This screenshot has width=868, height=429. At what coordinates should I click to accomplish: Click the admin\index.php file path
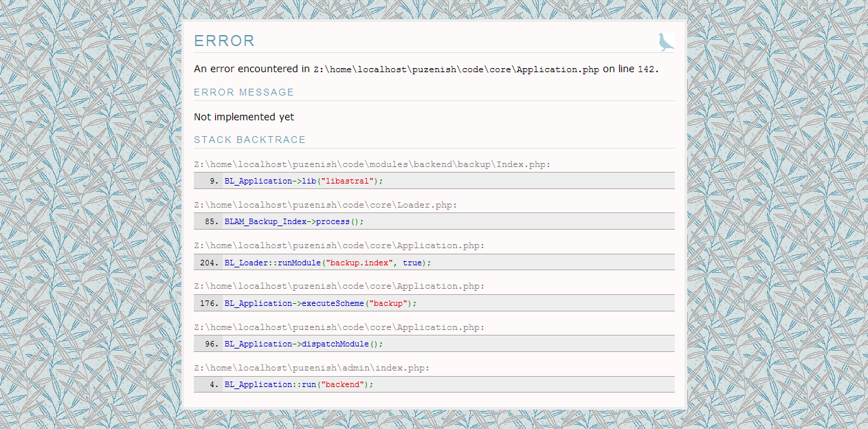coord(311,368)
